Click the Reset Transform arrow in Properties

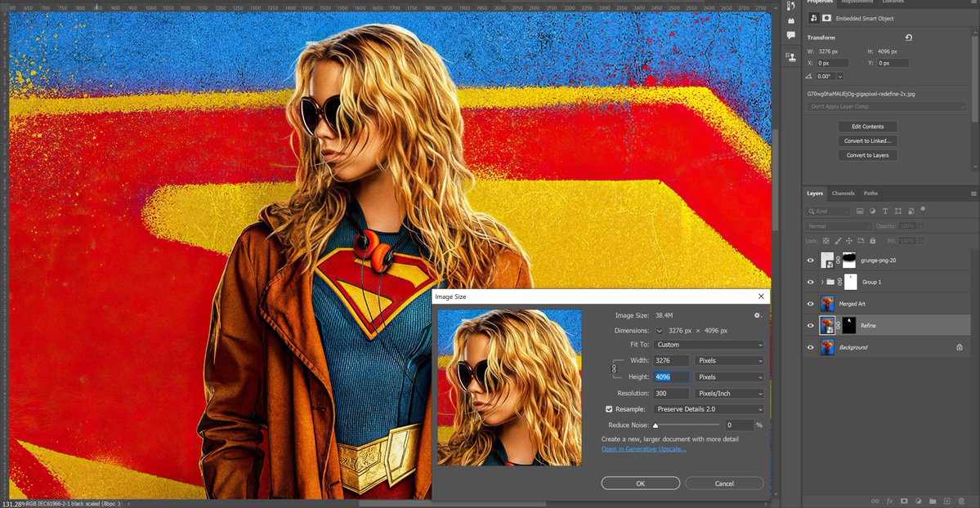909,38
